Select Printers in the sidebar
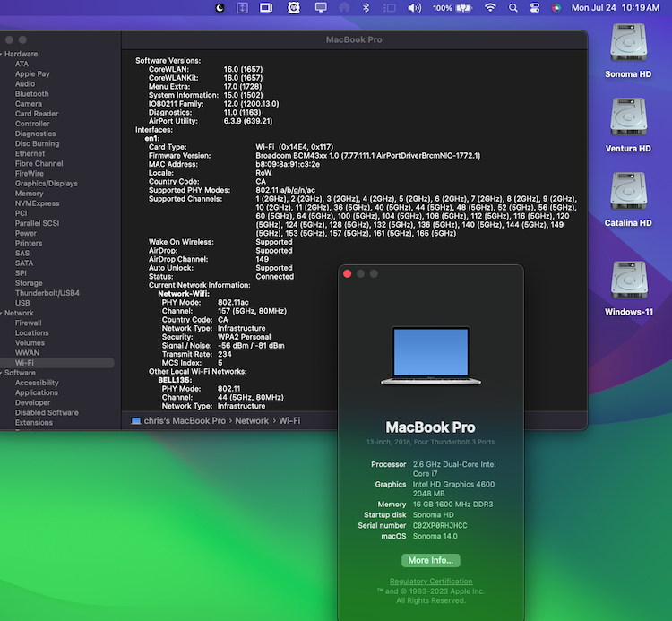The image size is (672, 621). pyautogui.click(x=29, y=243)
